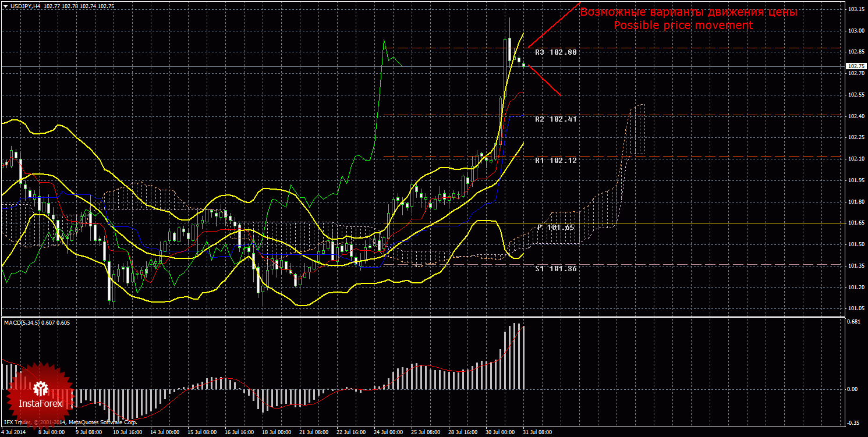The width and height of the screenshot is (868, 437).
Task: Click the R3 102.88 pivot label
Action: pyautogui.click(x=556, y=52)
